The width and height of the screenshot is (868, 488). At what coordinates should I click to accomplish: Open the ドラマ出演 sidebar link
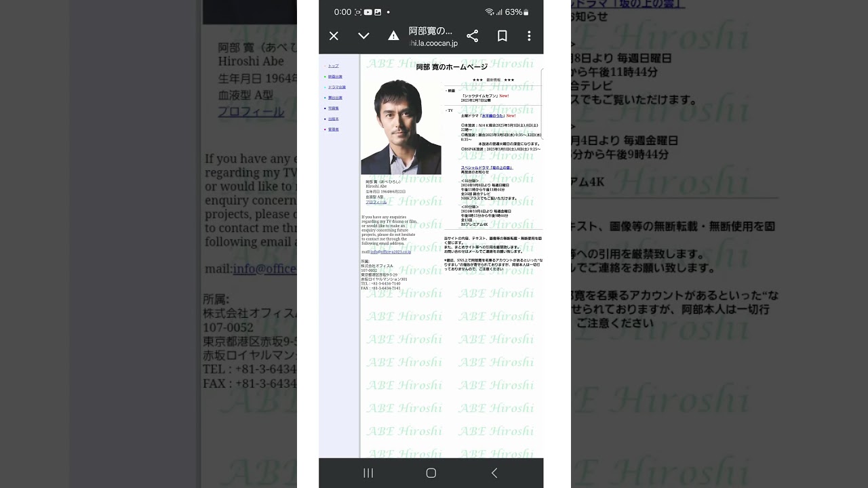[x=337, y=87]
